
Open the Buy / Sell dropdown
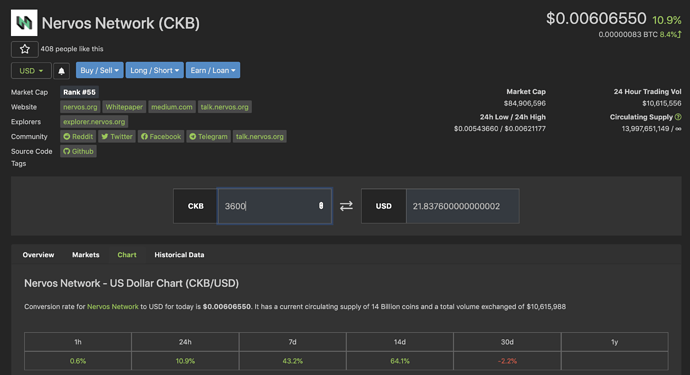pos(99,70)
